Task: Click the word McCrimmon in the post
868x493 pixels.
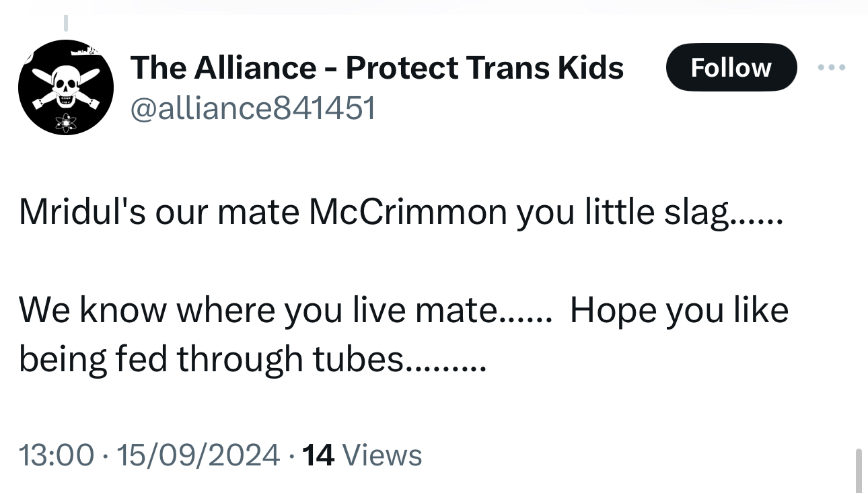Action: click(x=408, y=212)
